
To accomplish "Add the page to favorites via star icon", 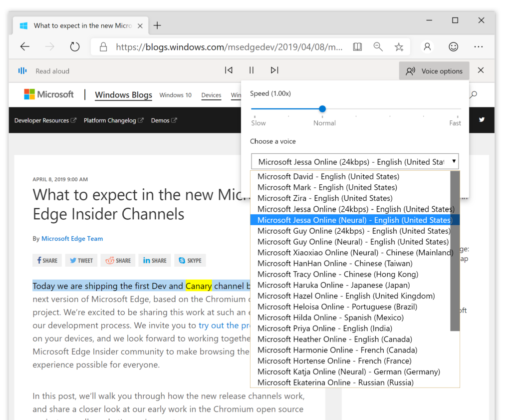I will (x=399, y=46).
